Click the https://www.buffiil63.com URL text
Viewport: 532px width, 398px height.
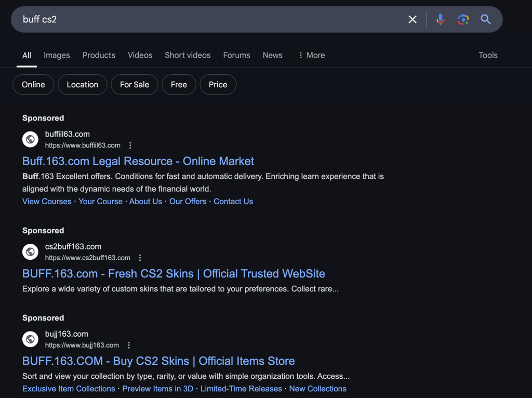[x=83, y=145]
